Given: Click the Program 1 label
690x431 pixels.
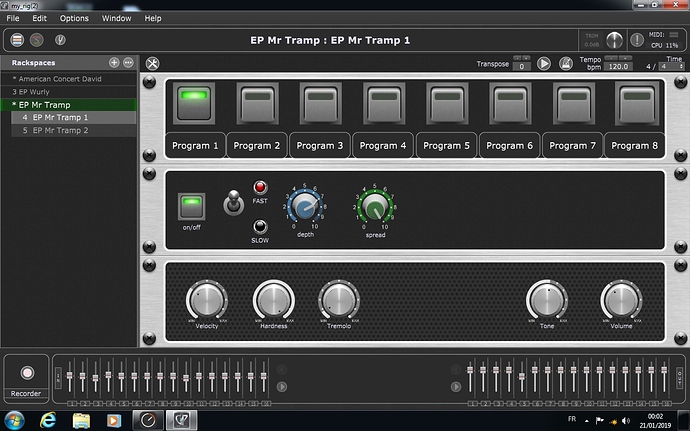Looking at the screenshot, I should click(x=195, y=145).
